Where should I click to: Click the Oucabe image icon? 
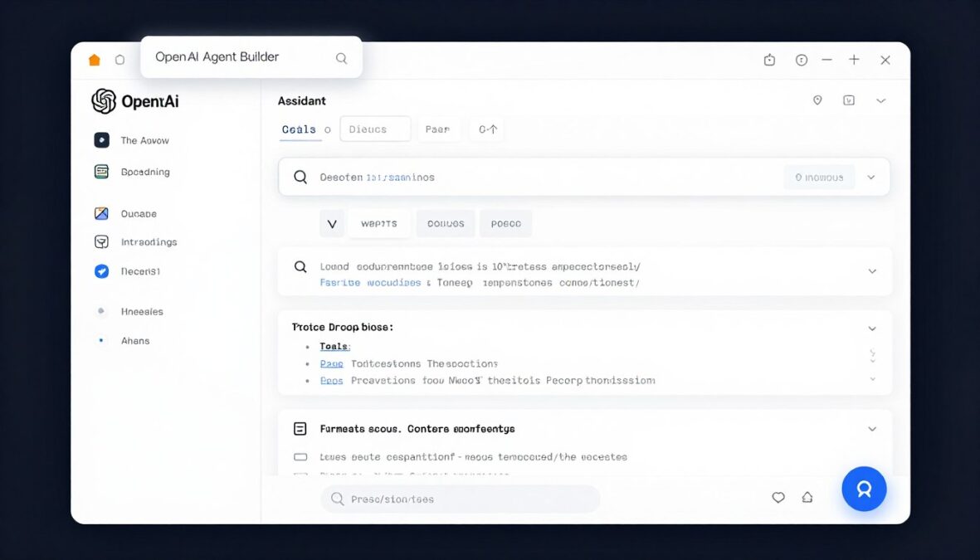click(x=100, y=213)
